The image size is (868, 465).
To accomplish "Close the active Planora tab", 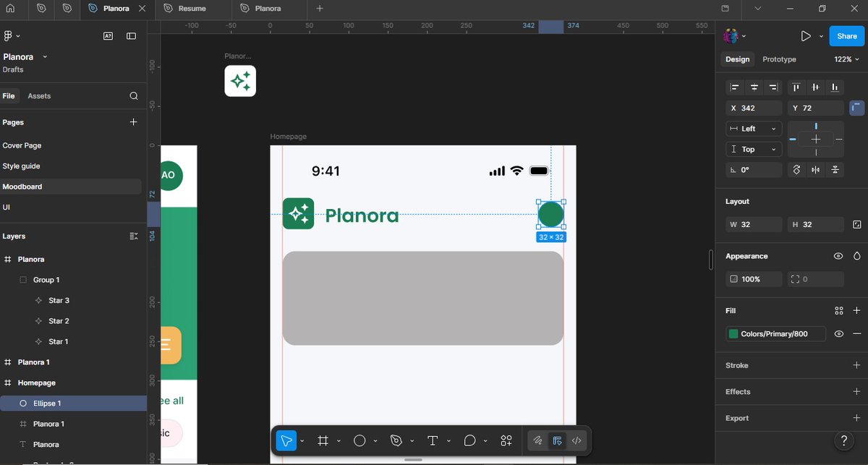I will click(x=142, y=9).
